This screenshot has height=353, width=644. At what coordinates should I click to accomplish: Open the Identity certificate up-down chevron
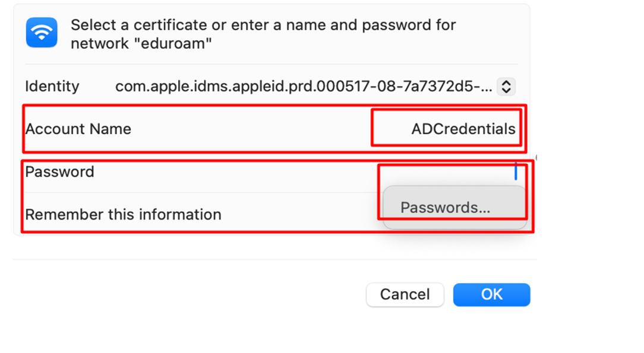[506, 87]
